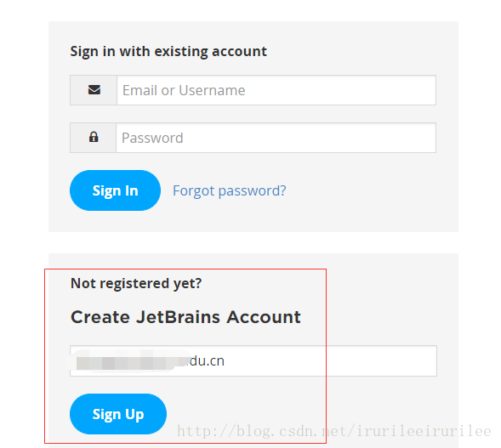Click the Create JetBrains Account heading

pyautogui.click(x=185, y=317)
